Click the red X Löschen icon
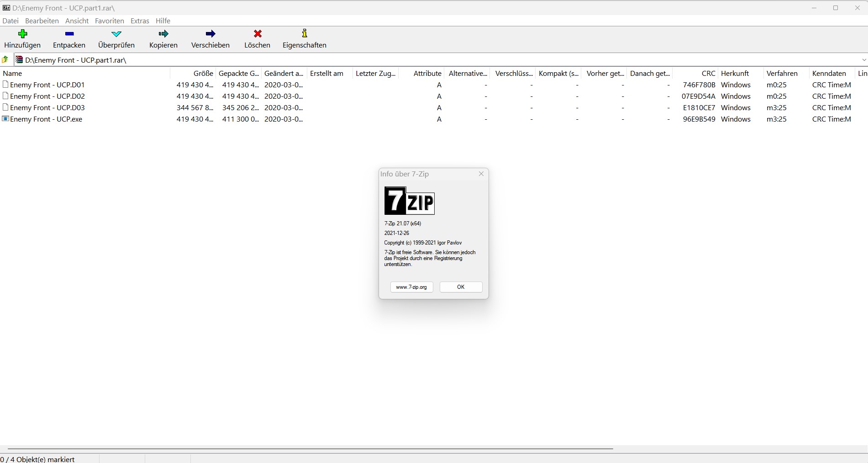Viewport: 868px width, 463px height. [x=258, y=34]
